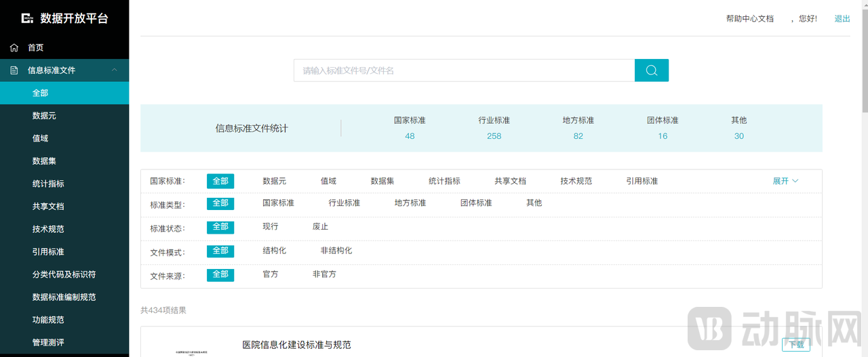Screen dimensions: 868x357
Task: Open 医院信息化建设标准与规范 result title
Action: tap(296, 345)
